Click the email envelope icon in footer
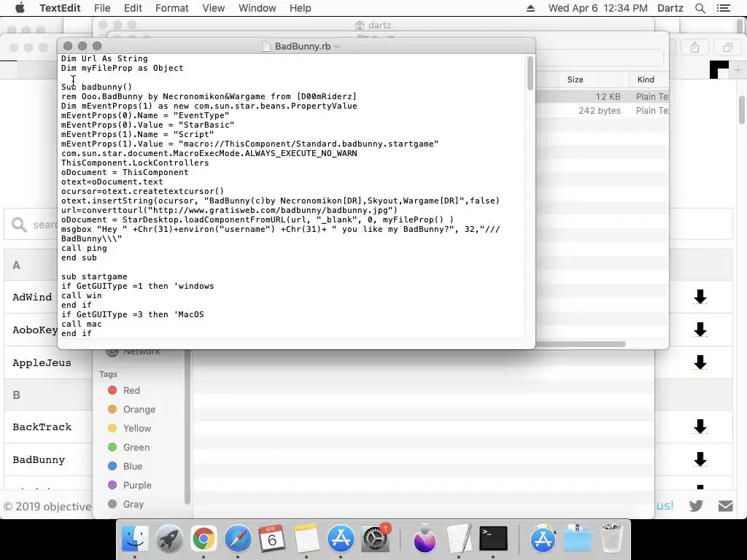Image resolution: width=747 pixels, height=560 pixels. click(726, 506)
